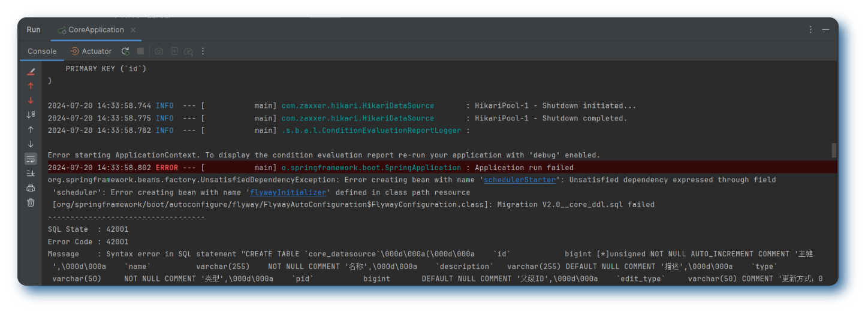Open console toolbar more options menu
868x315 pixels.
203,52
